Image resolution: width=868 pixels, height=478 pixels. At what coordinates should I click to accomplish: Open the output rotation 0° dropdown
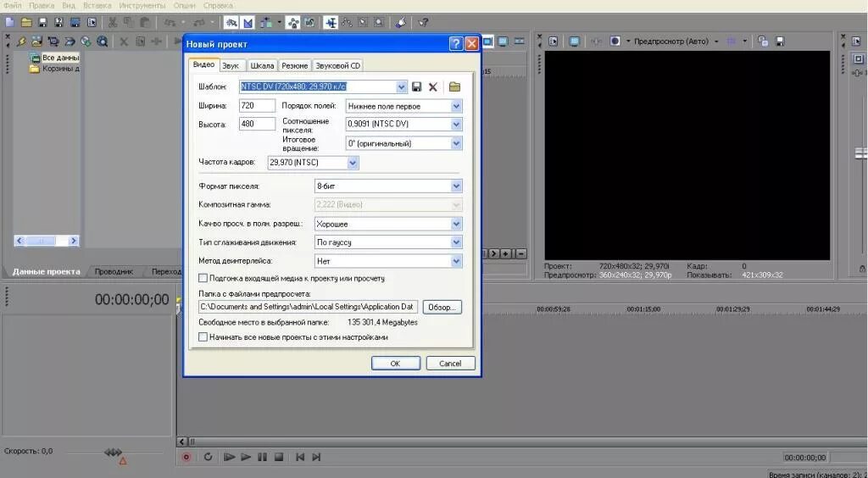[456, 143]
